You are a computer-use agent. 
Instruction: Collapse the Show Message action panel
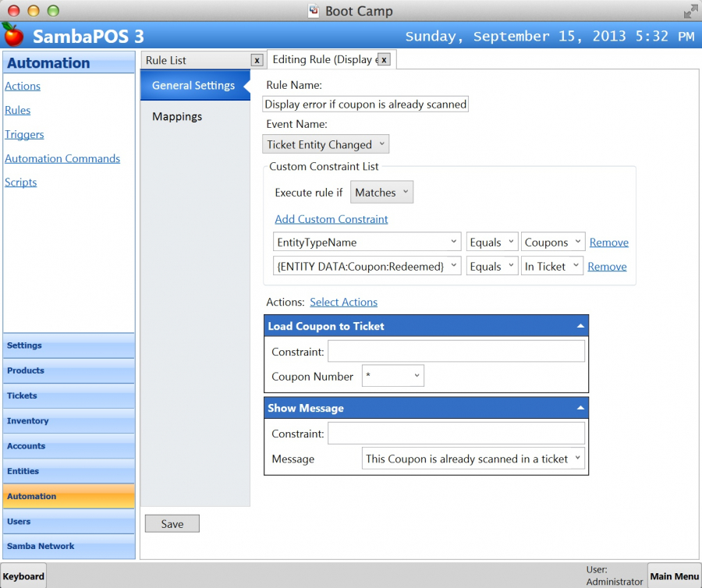[x=580, y=408]
